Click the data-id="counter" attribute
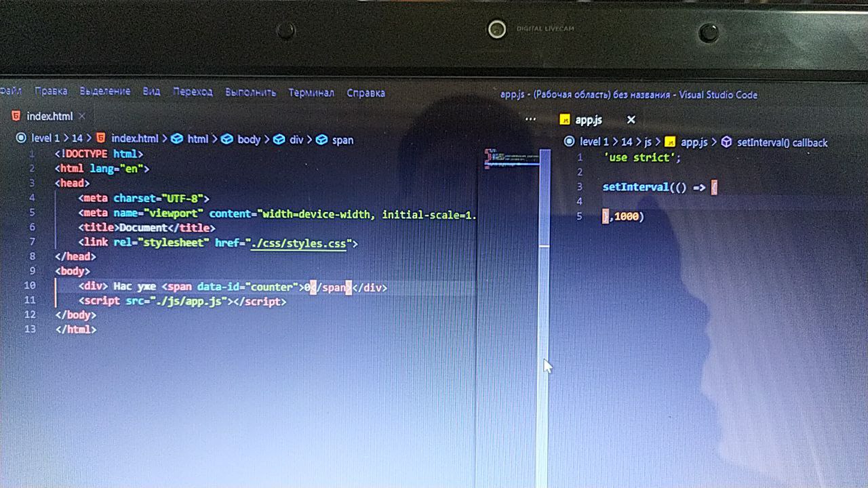The height and width of the screenshot is (488, 868). 247,287
